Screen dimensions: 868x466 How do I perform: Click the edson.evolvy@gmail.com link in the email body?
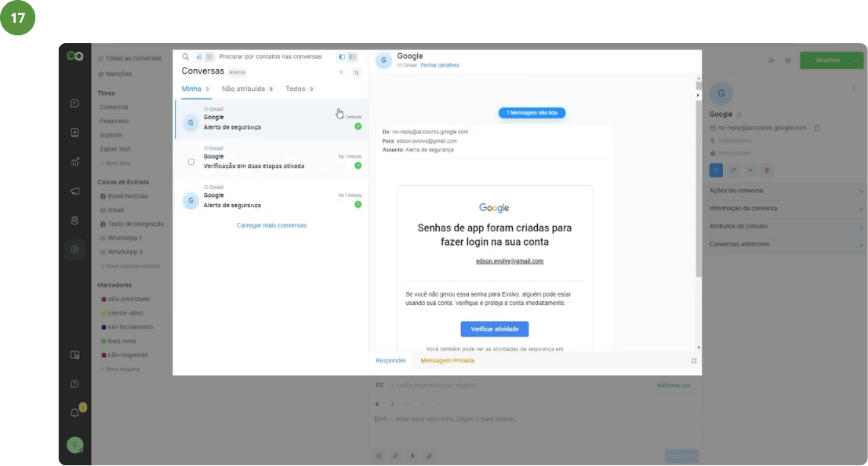510,261
